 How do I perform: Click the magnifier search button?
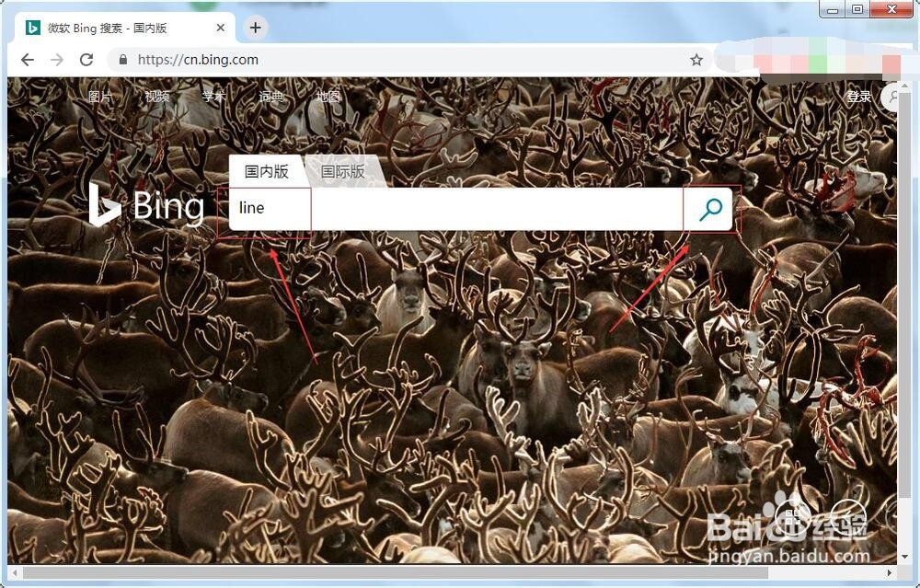(x=710, y=208)
